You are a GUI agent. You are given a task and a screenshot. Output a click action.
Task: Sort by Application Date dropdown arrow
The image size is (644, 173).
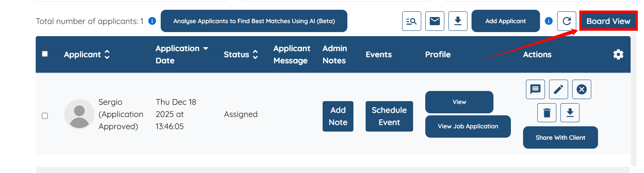(x=206, y=49)
